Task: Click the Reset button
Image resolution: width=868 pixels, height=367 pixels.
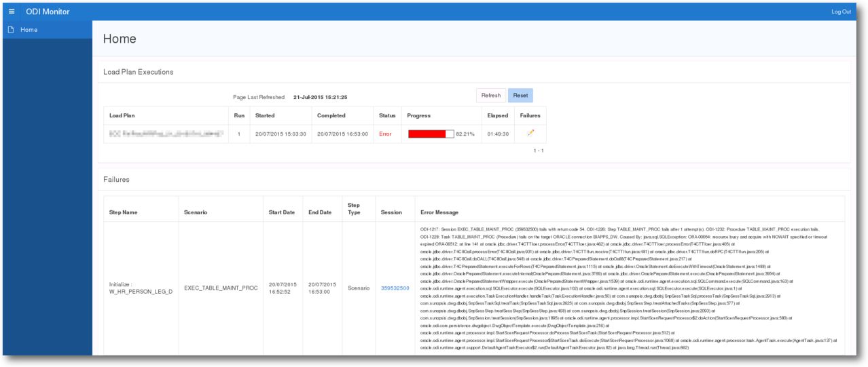Action: pos(520,96)
